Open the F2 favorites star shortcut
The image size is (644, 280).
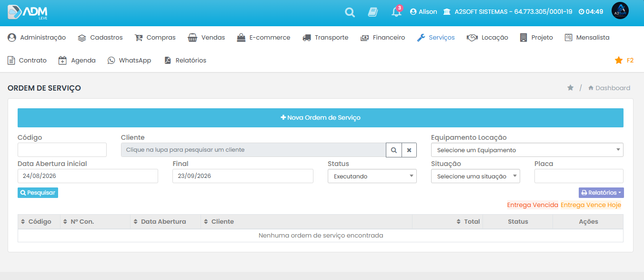(624, 61)
